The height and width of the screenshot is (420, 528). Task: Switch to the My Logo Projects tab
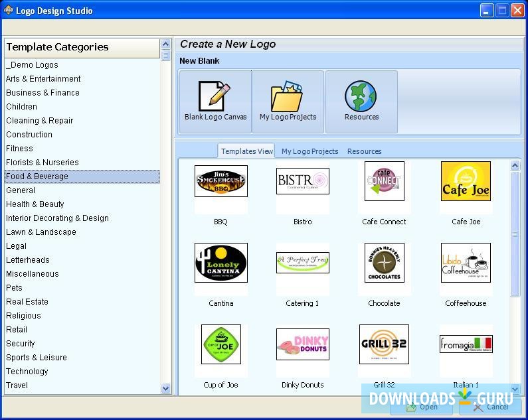tap(309, 151)
